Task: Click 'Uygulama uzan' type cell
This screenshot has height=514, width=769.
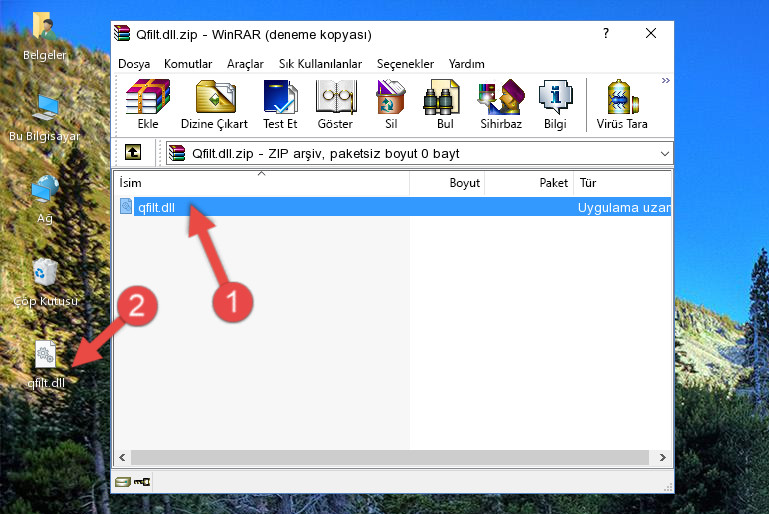Action: (x=624, y=207)
